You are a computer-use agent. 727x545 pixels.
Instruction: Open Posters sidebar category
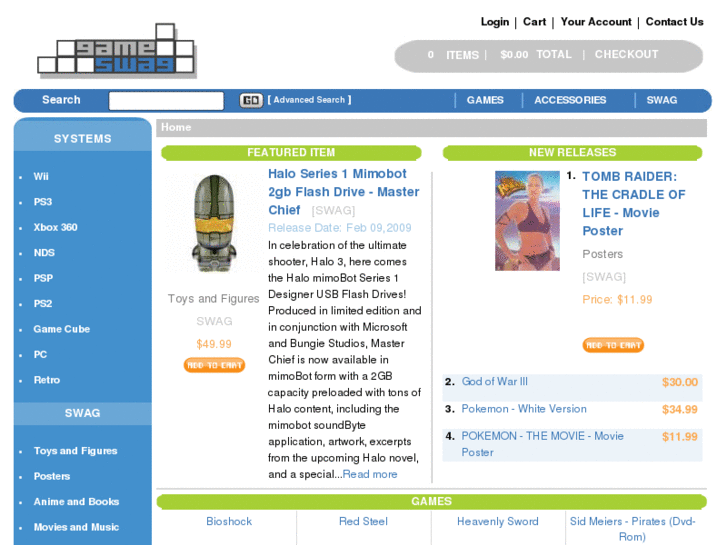click(x=52, y=476)
